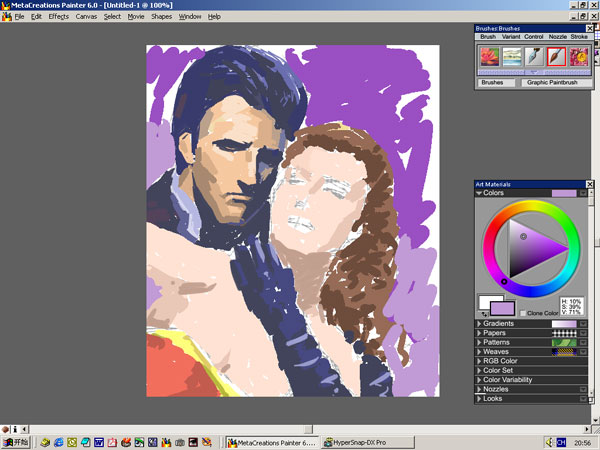This screenshot has height=450, width=600.
Task: Click the image info 'i' button
Action: click(x=15, y=429)
